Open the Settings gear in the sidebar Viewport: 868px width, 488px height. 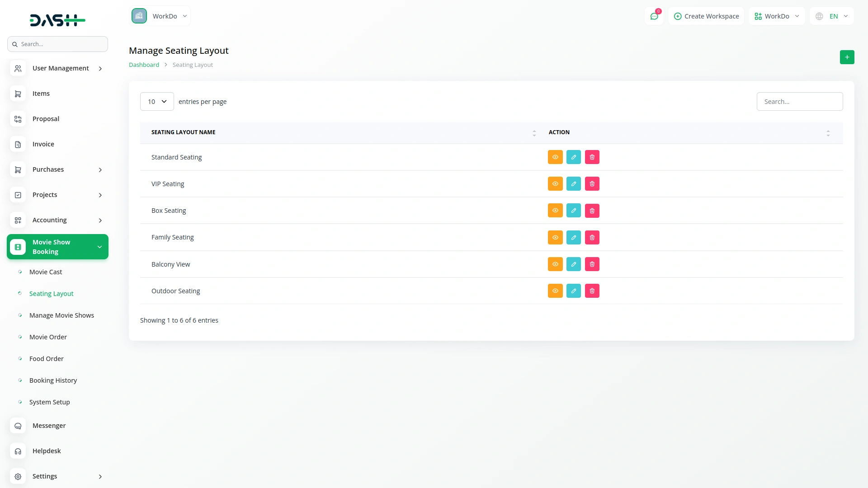18,476
